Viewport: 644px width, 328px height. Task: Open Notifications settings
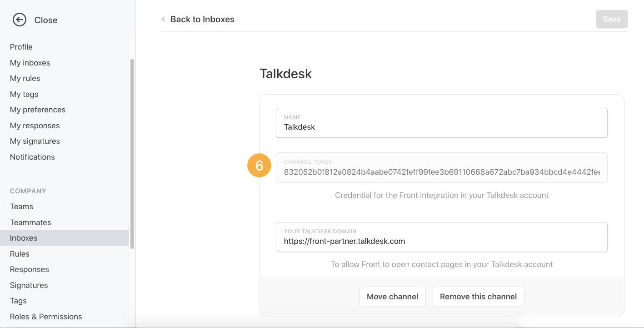(32, 157)
